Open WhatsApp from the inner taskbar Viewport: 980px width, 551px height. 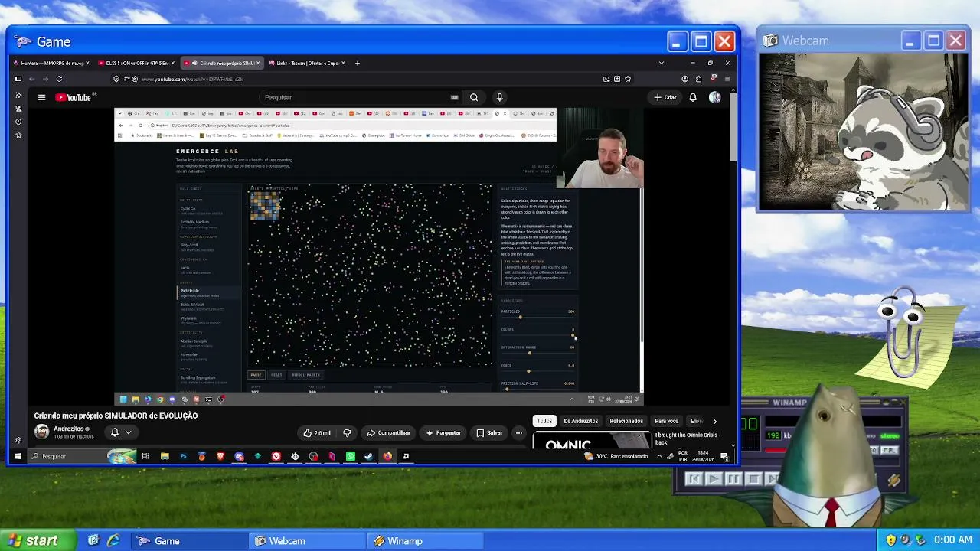(x=350, y=456)
